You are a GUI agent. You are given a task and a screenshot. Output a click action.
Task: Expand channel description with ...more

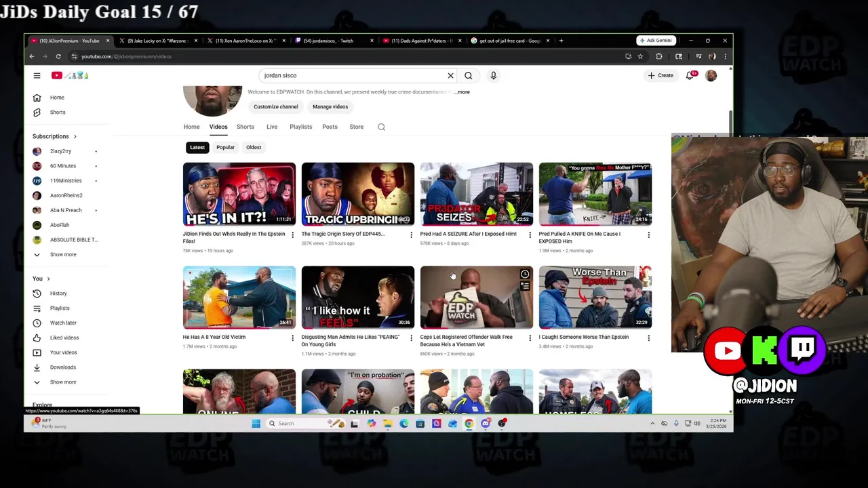click(462, 92)
